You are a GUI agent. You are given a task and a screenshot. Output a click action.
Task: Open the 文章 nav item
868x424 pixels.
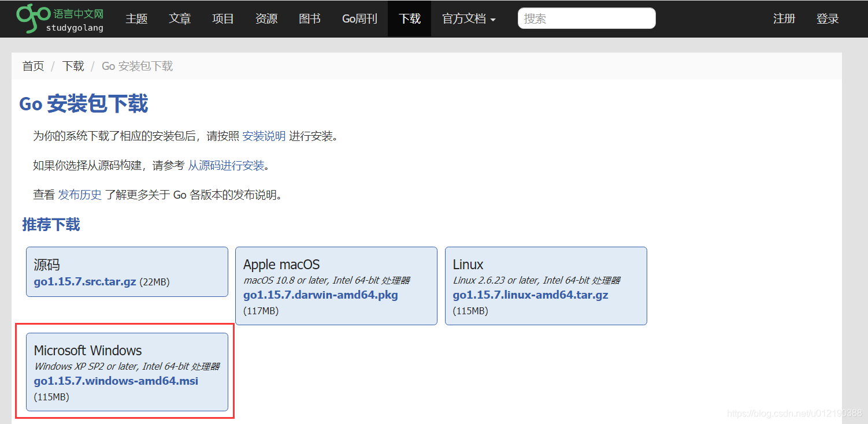(180, 18)
